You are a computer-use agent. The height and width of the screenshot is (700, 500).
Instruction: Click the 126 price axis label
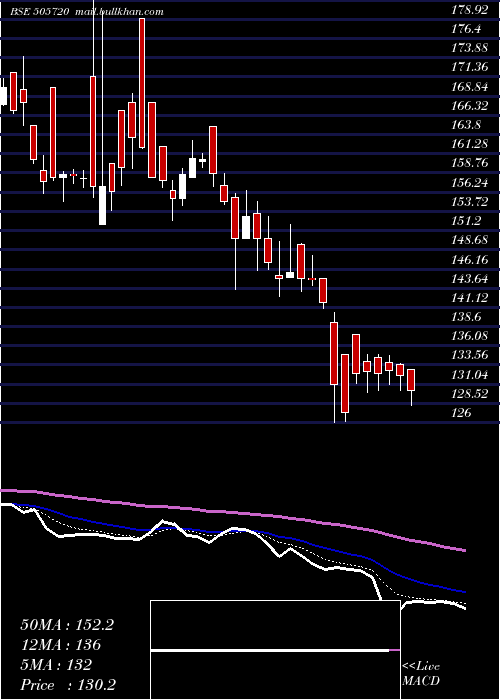(x=461, y=413)
